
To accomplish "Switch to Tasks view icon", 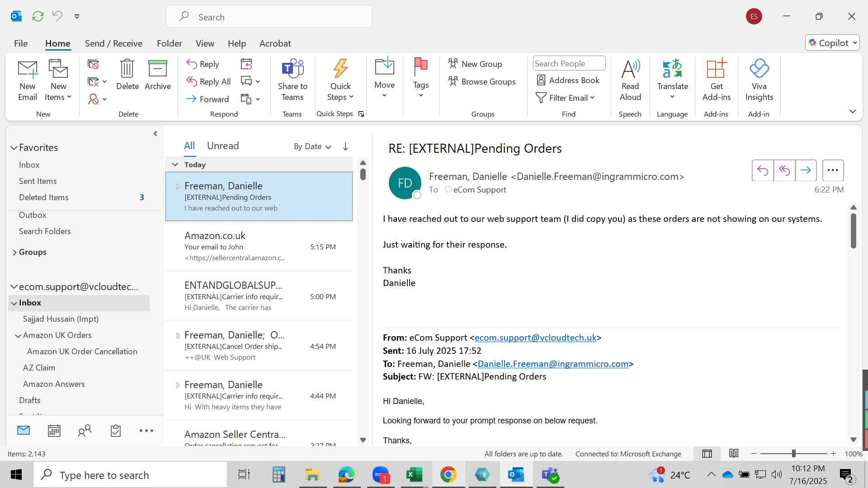I will point(116,431).
